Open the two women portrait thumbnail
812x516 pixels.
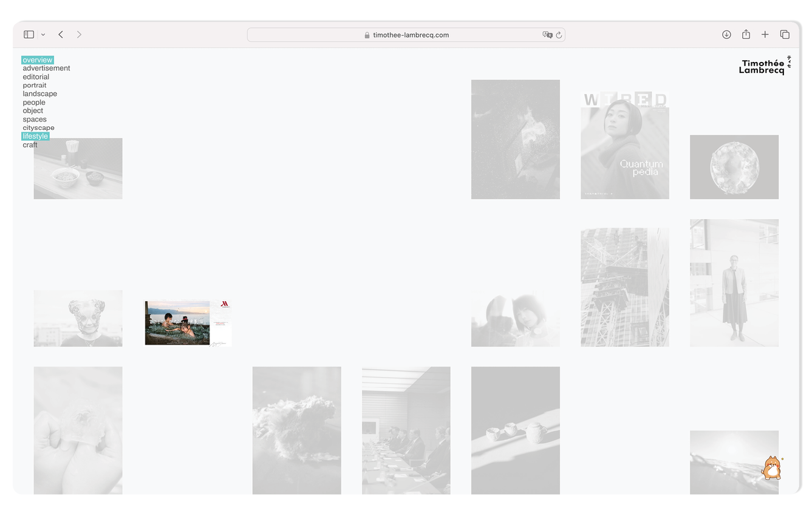click(x=516, y=319)
